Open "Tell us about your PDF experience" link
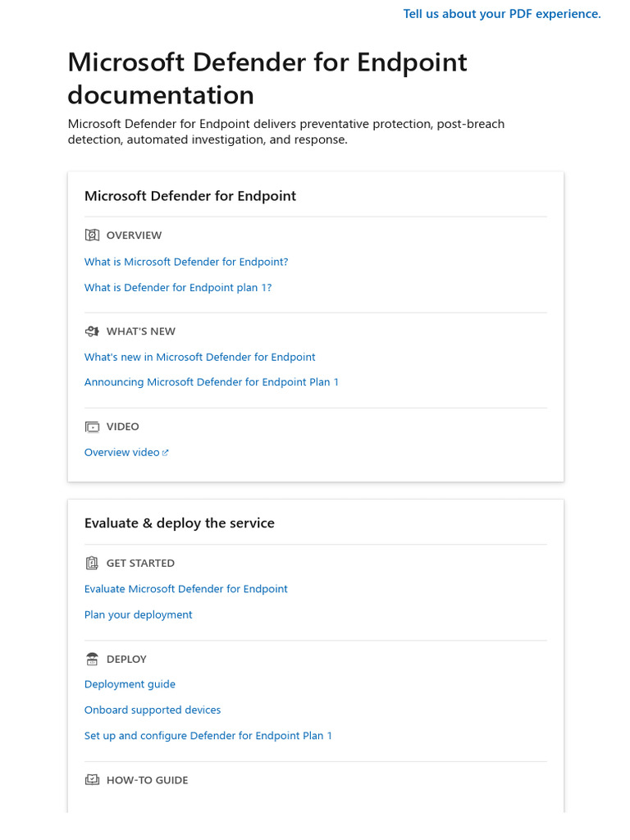The height and width of the screenshot is (840, 630). click(502, 14)
